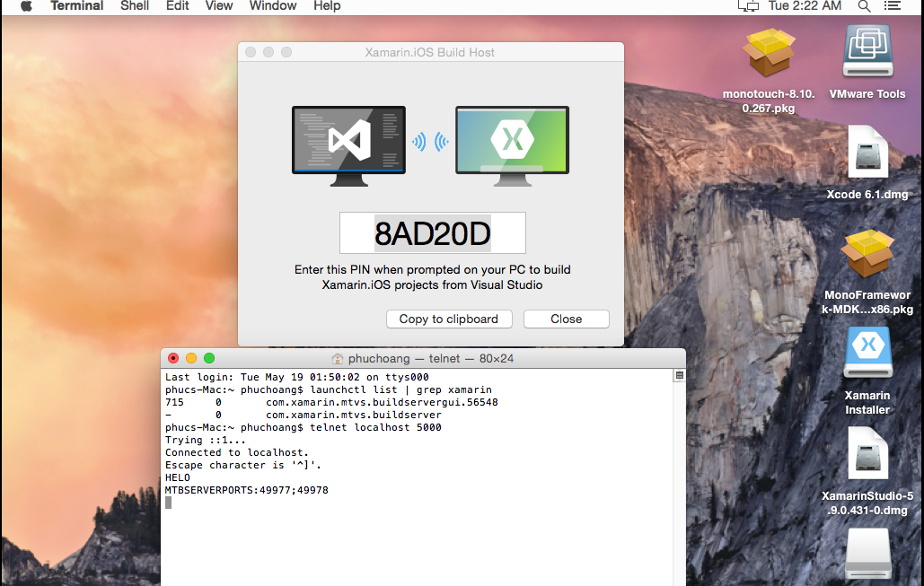Open the Edit menu
Image resolution: width=924 pixels, height=586 pixels.
pyautogui.click(x=177, y=6)
